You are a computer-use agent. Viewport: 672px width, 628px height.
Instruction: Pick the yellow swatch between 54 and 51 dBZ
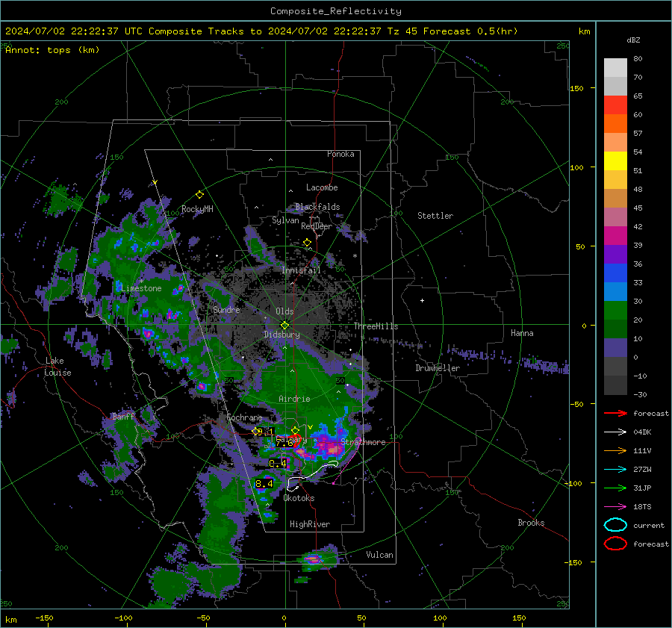(x=615, y=161)
